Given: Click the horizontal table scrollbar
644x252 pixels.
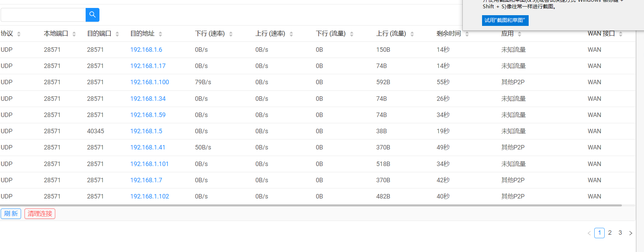Looking at the screenshot, I should pos(311,205).
